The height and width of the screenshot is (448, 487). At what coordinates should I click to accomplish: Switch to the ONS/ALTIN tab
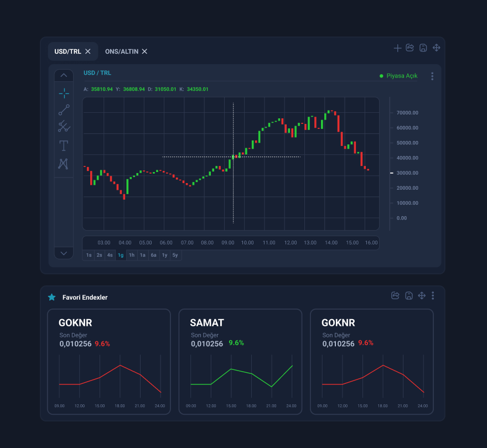click(x=121, y=51)
